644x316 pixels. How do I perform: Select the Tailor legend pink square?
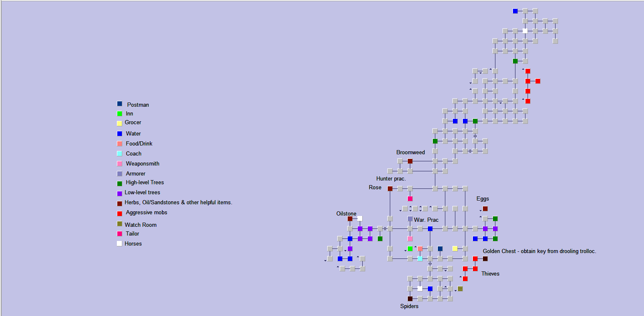click(x=119, y=233)
